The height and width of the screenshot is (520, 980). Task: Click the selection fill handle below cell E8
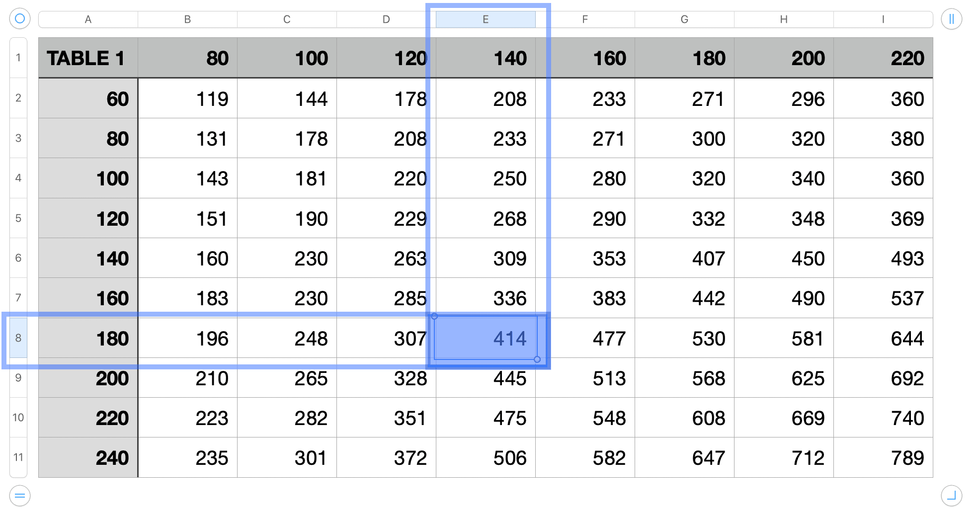tap(537, 360)
